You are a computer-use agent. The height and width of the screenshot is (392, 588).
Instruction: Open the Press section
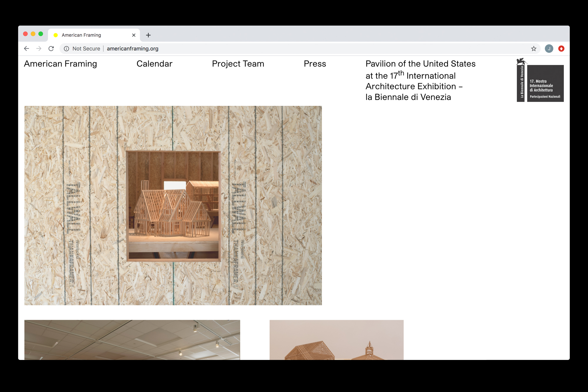point(315,64)
